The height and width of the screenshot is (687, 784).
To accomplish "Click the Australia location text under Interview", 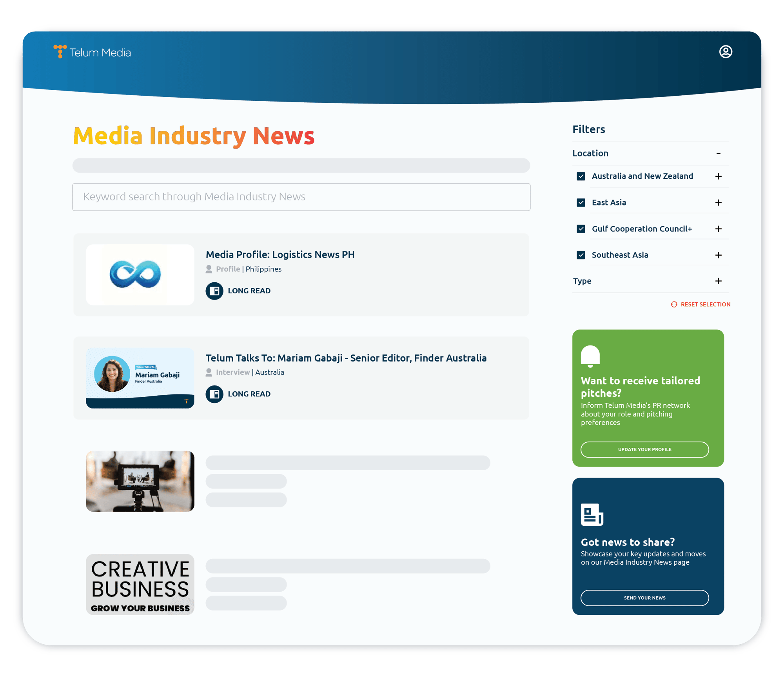I will 270,372.
